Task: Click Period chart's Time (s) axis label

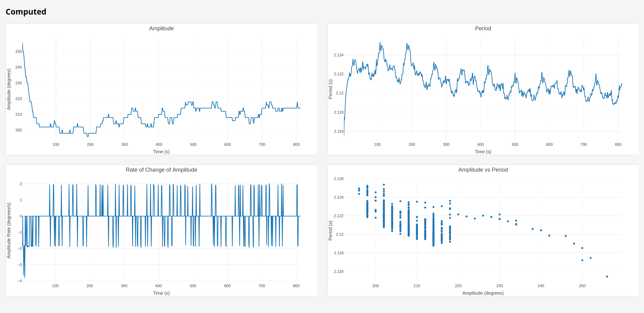Action: 483,152
